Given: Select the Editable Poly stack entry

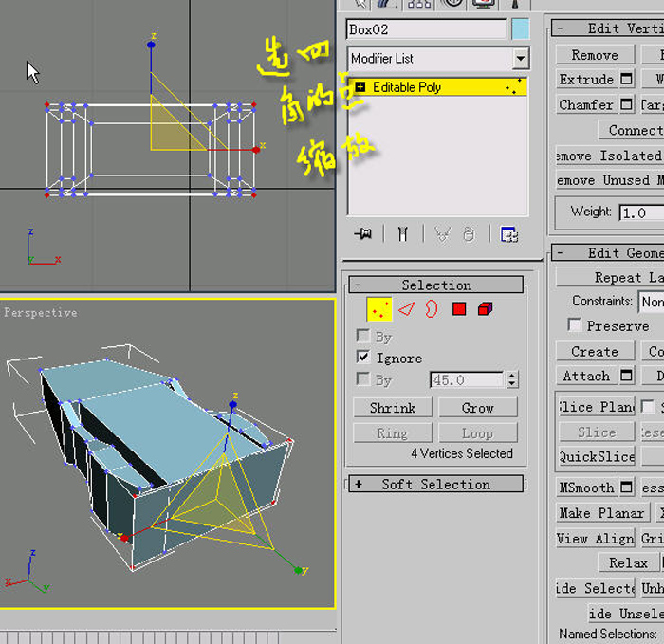Looking at the screenshot, I should (x=437, y=87).
